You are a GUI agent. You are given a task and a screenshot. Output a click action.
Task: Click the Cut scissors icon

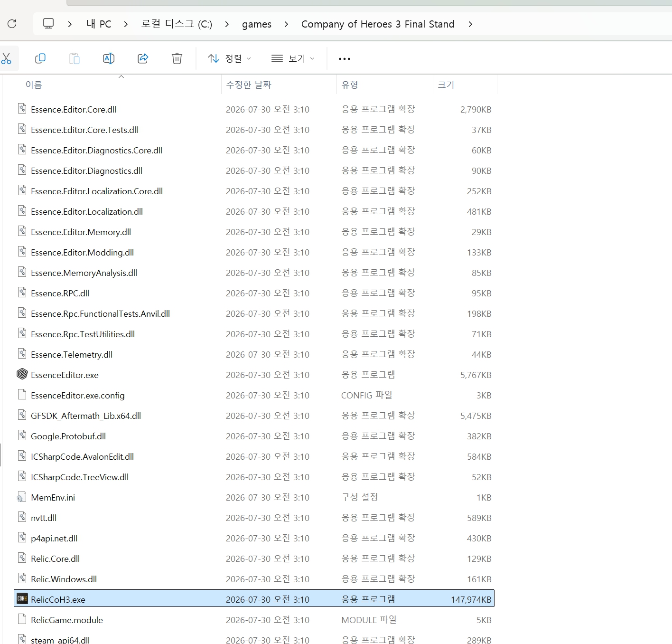click(x=6, y=58)
